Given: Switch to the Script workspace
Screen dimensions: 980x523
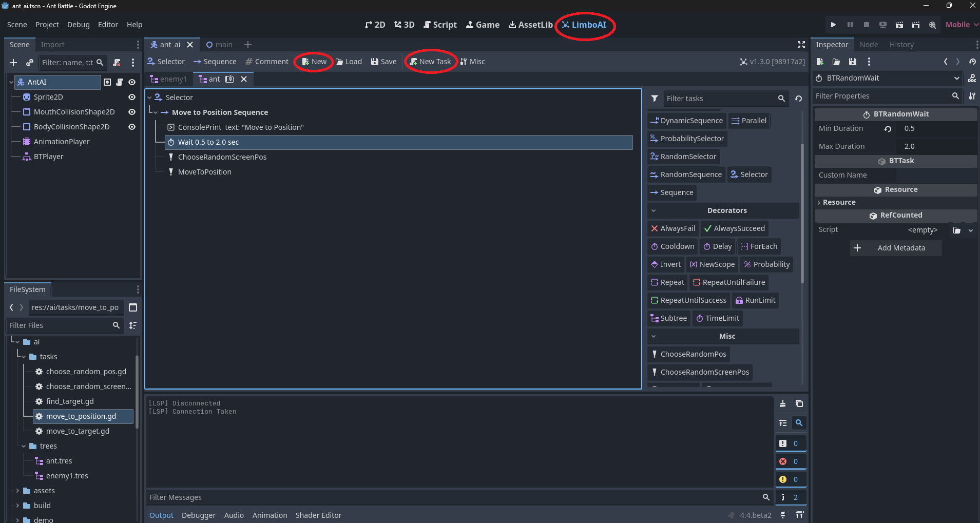Looking at the screenshot, I should 440,25.
